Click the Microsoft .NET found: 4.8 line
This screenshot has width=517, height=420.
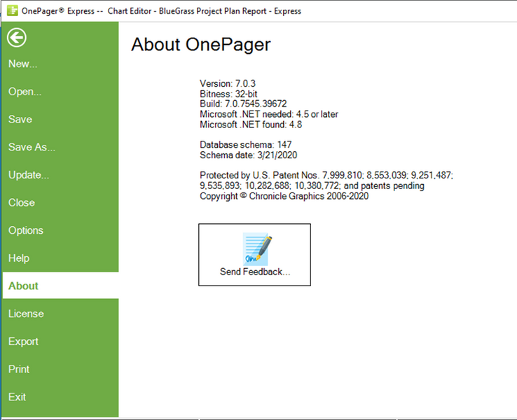(251, 125)
